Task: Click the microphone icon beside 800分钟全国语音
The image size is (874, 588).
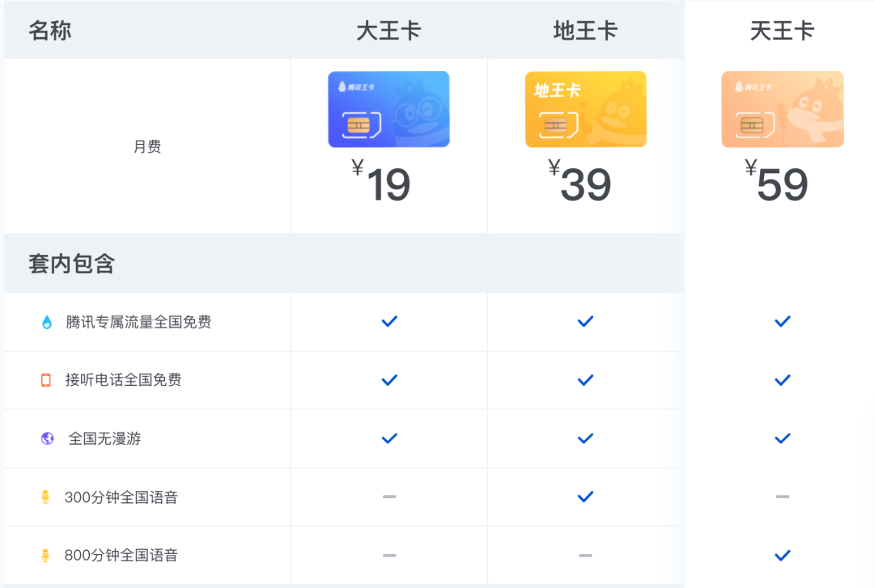Action: pyautogui.click(x=46, y=556)
